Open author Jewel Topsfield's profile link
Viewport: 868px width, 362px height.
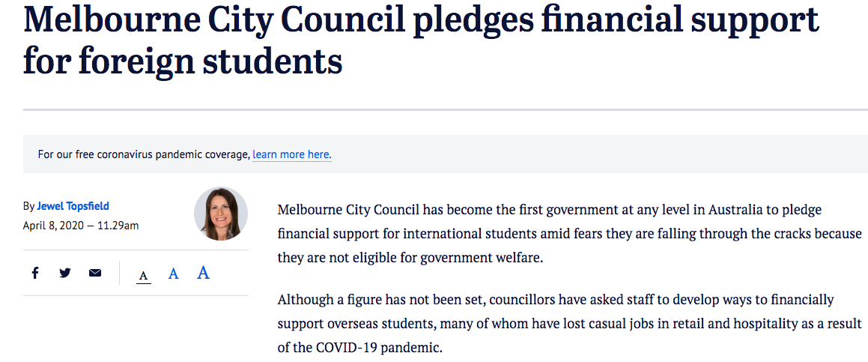[x=73, y=206]
